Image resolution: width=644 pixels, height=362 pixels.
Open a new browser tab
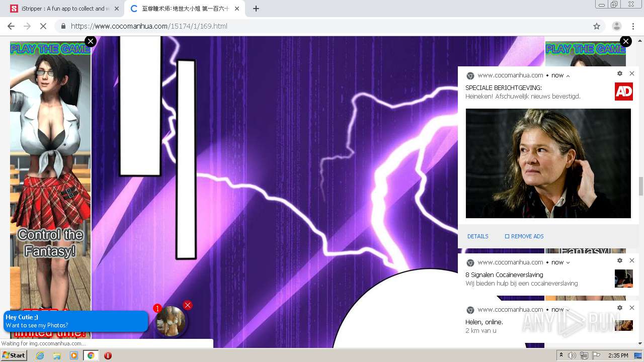(256, 9)
